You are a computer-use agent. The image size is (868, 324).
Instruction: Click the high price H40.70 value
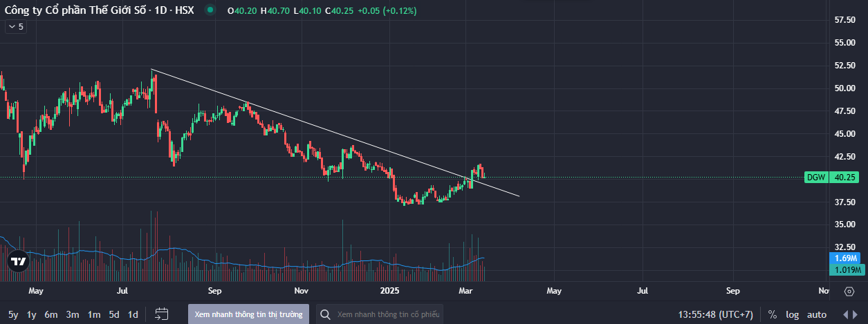click(275, 11)
